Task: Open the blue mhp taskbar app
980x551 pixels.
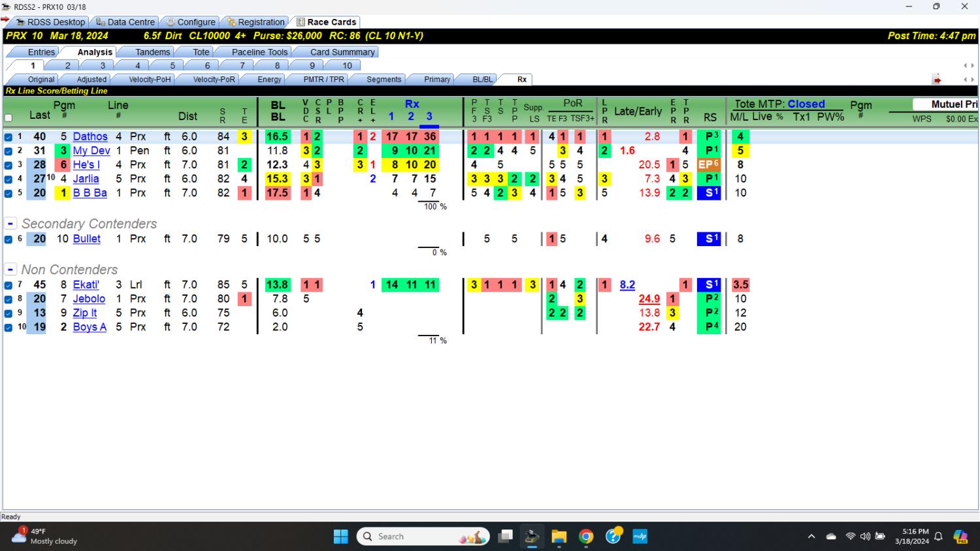Action: [x=640, y=537]
